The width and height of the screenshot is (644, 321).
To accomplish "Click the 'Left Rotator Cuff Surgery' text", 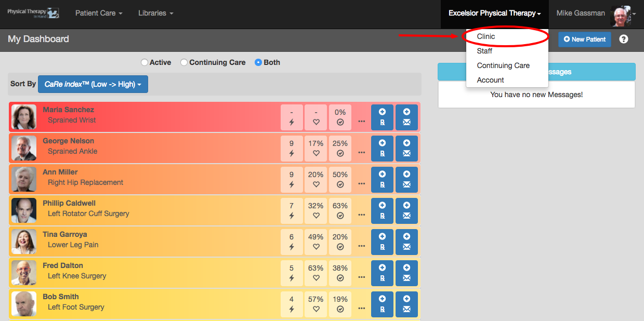I will (88, 213).
